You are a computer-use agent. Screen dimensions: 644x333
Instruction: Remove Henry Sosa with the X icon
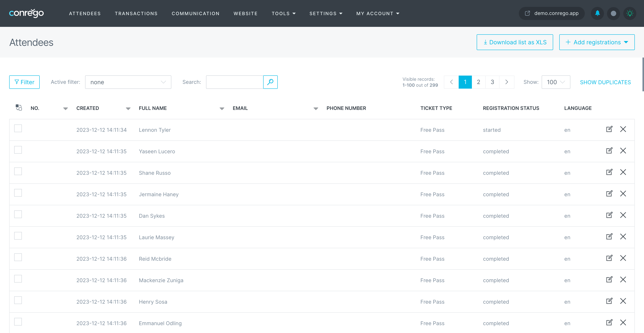(623, 301)
